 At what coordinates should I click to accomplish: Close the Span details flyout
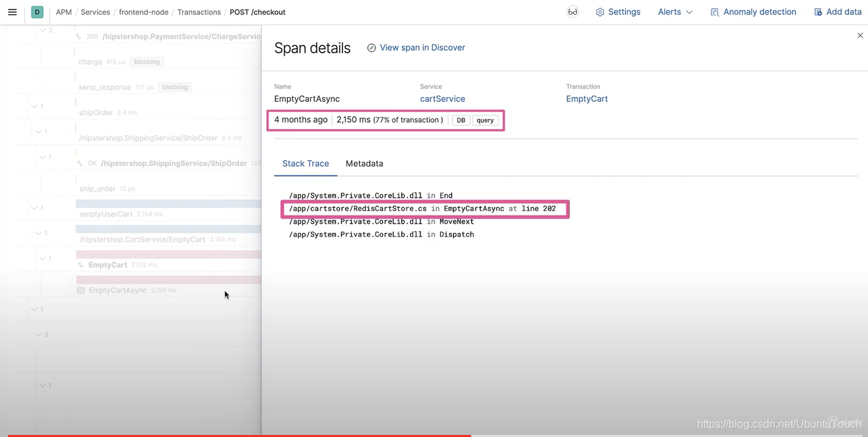click(860, 35)
